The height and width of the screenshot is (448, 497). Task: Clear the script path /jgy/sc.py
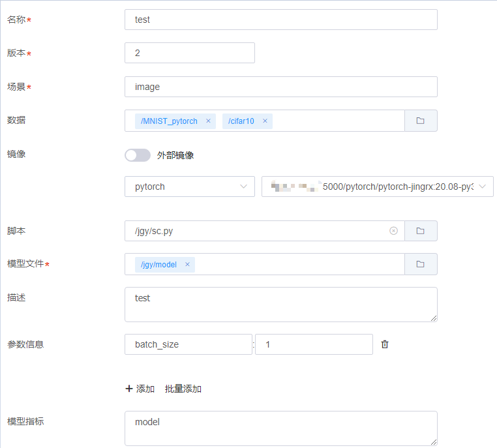coord(393,231)
